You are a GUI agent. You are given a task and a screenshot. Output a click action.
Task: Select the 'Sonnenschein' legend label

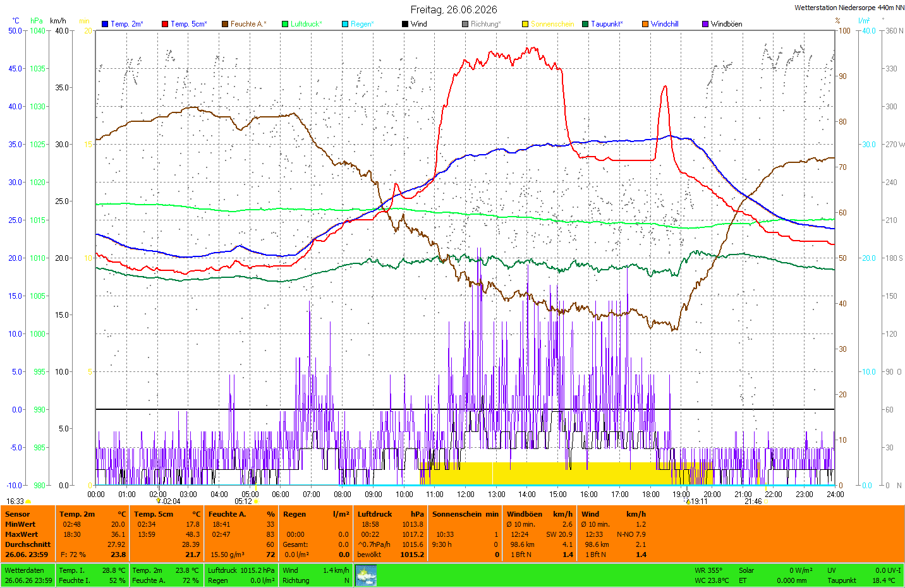pos(552,24)
